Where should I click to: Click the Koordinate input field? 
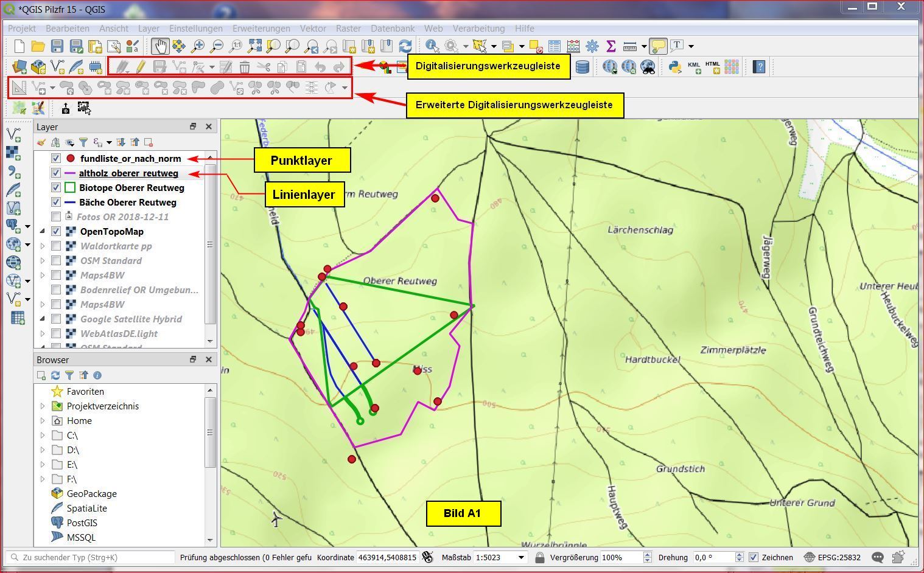(387, 557)
